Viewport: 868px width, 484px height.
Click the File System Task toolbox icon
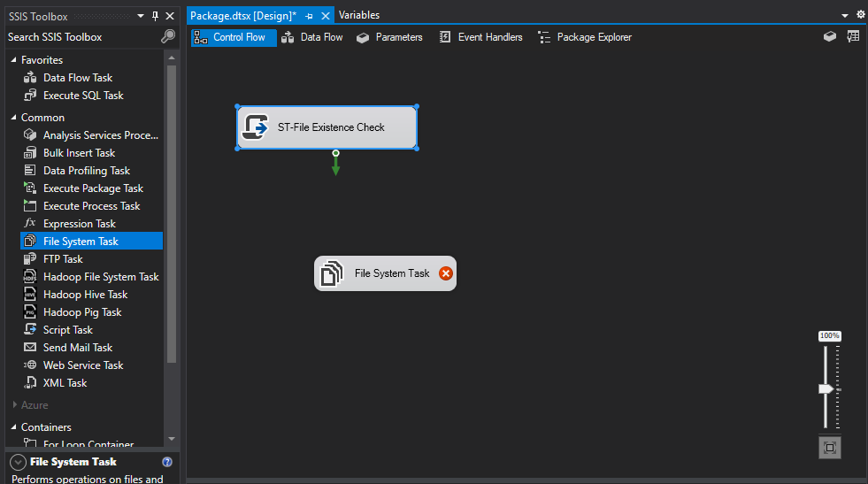point(30,241)
